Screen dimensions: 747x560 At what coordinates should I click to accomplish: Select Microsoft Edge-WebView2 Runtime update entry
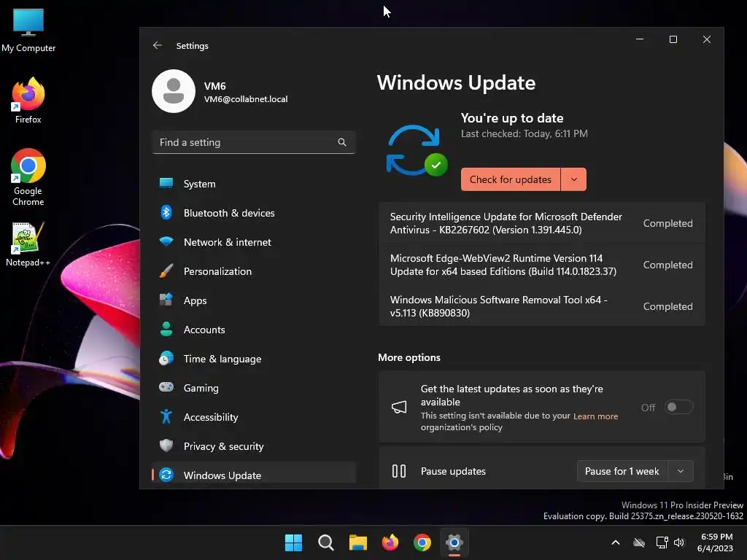[542, 264]
